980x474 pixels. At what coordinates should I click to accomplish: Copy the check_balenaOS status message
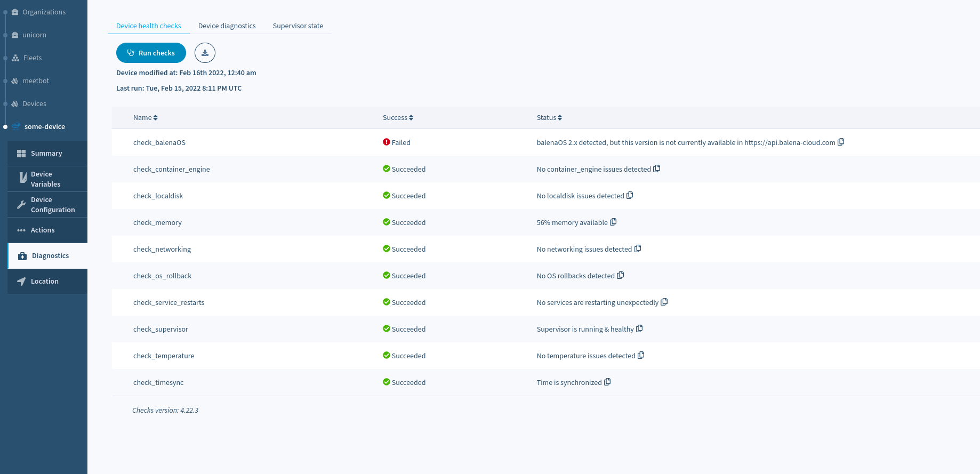(841, 142)
